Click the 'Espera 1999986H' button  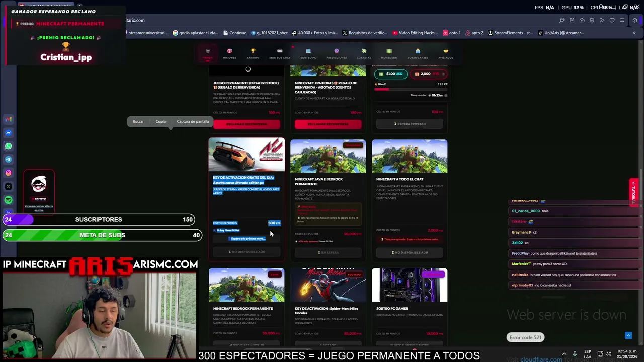coord(410,124)
